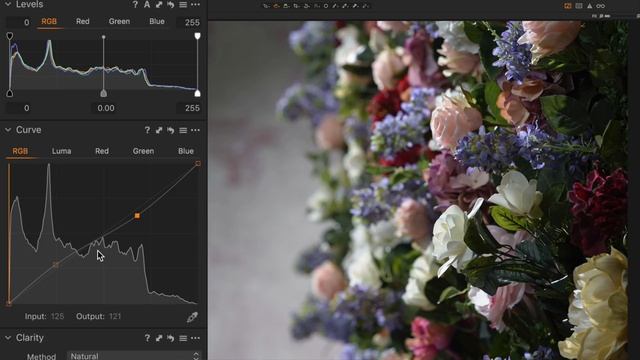The width and height of the screenshot is (640, 360).
Task: Open Clarity presets hamburger menu
Action: tap(183, 338)
